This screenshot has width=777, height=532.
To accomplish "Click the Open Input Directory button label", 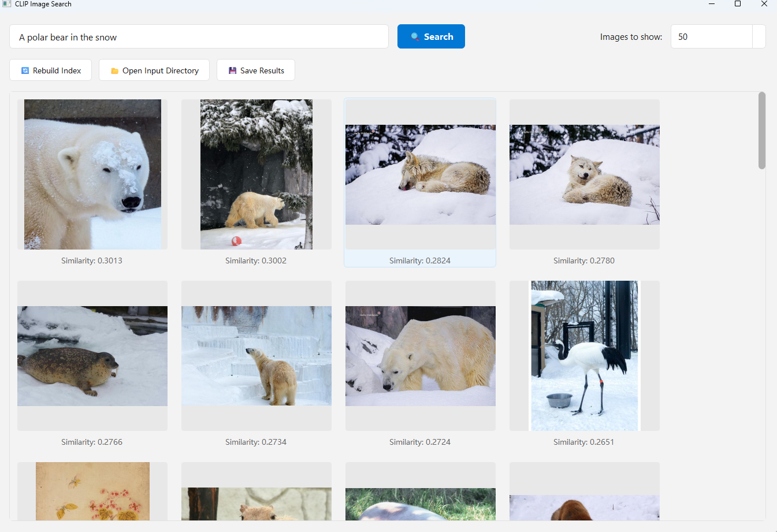I will (x=161, y=70).
